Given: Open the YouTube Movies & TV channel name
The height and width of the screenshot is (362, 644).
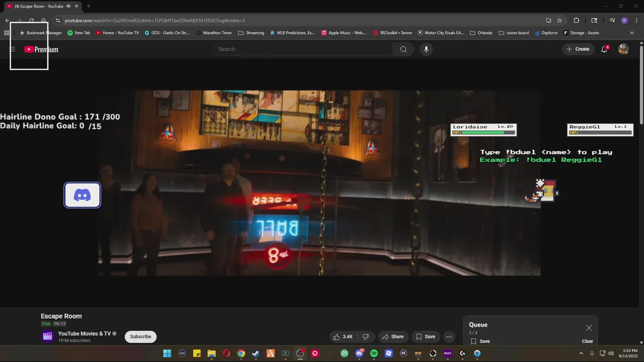Looking at the screenshot, I should (x=84, y=334).
